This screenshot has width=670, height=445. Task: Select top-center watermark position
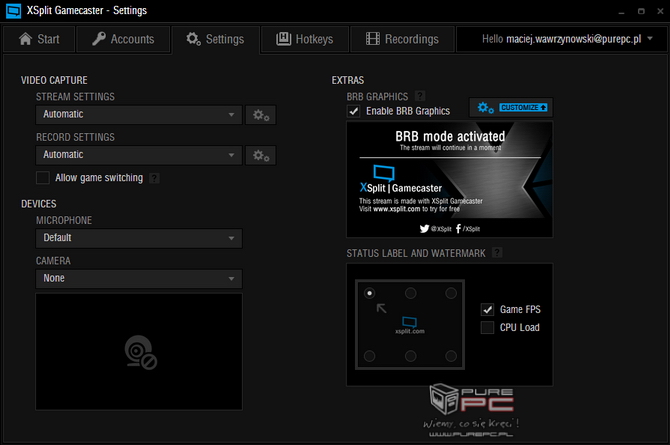point(411,293)
